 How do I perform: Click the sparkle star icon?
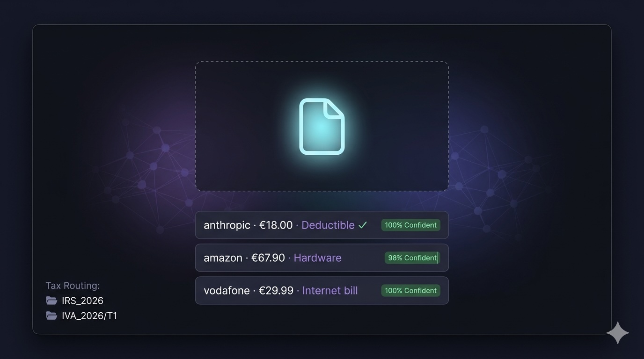(x=617, y=333)
